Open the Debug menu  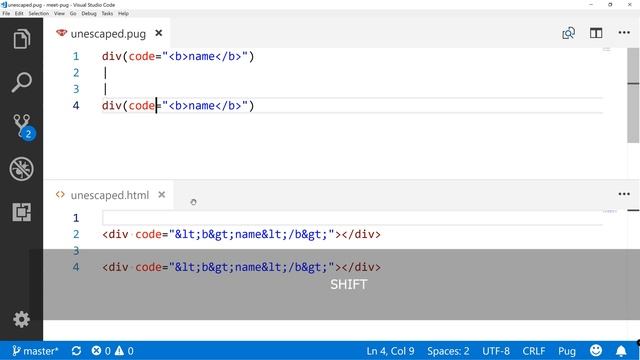tap(89, 13)
